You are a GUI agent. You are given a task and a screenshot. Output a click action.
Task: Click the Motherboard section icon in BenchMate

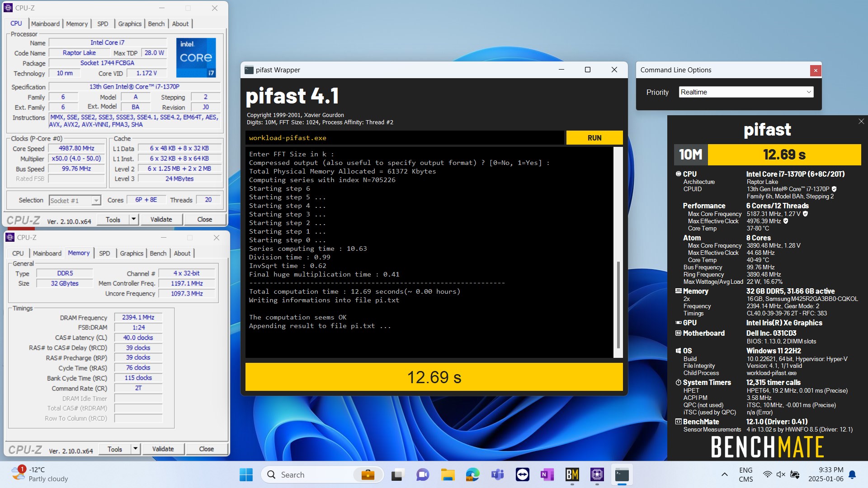tap(678, 333)
